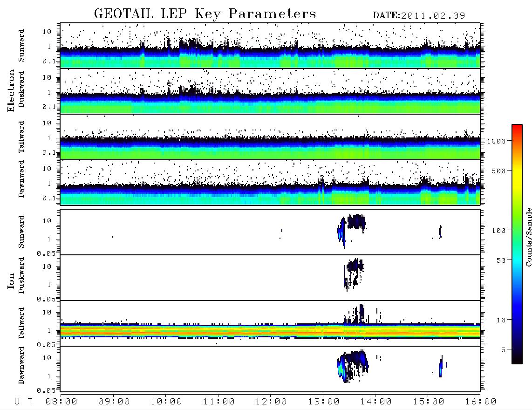Click the 1000 colorbar tick label
This screenshot has height=410, width=532.
pos(496,141)
